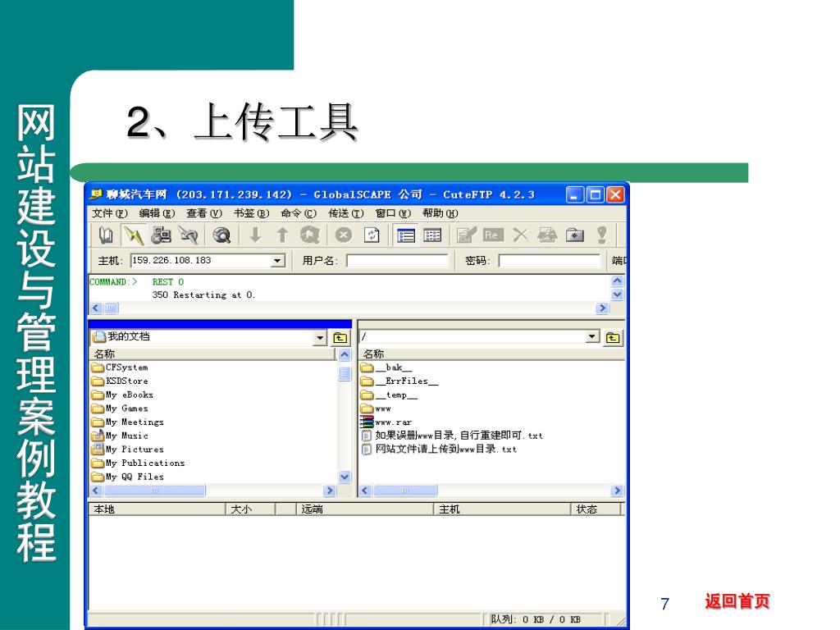Viewport: 840px width, 630px height.
Task: Open the 书签(B) menu
Action: coord(251,213)
